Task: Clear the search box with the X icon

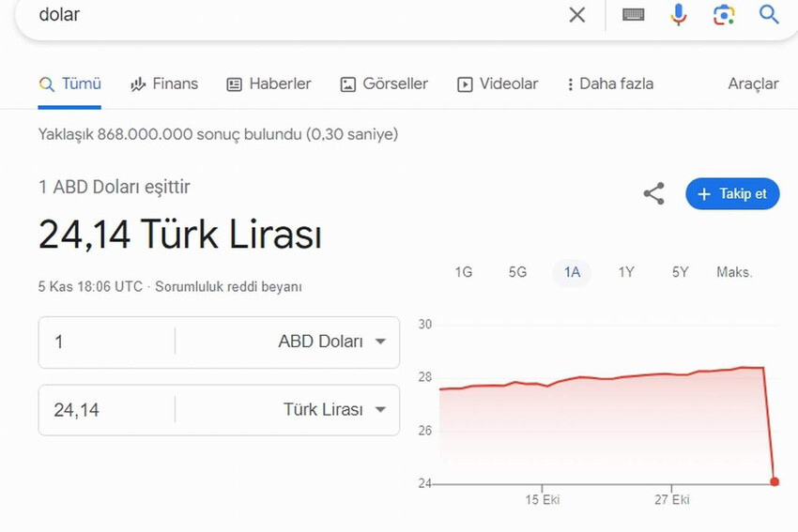Action: 577,15
